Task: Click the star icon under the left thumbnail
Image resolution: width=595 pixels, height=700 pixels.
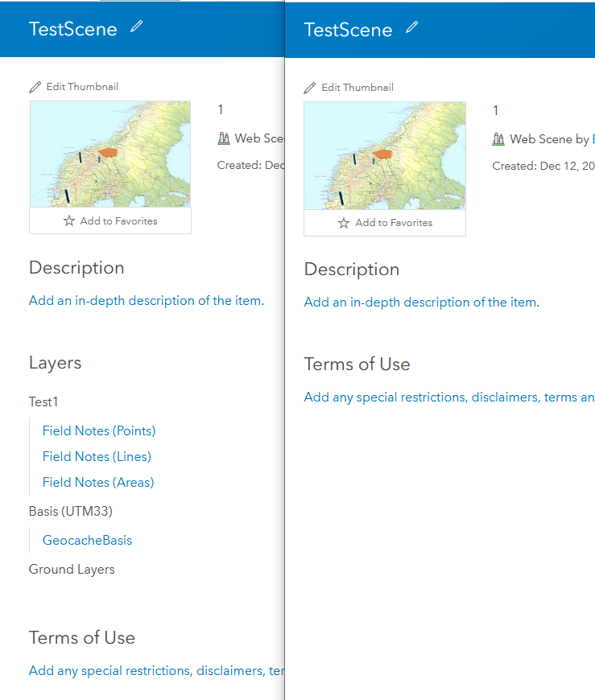Action: click(70, 220)
